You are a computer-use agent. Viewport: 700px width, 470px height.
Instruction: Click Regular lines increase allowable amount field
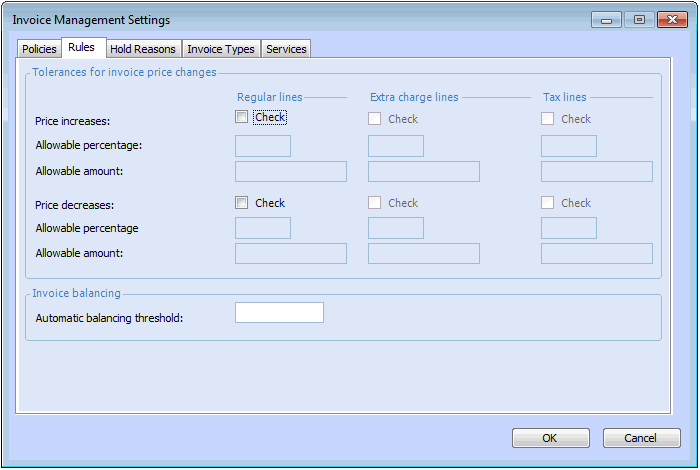tap(290, 172)
